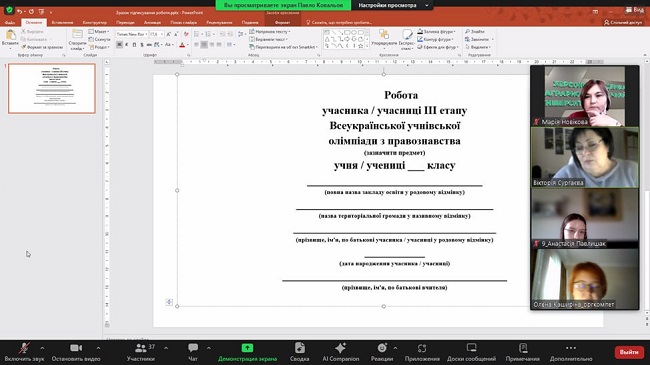Image resolution: width=650 pixels, height=365 pixels.
Task: Open the Чат chat panel
Action: [193, 352]
